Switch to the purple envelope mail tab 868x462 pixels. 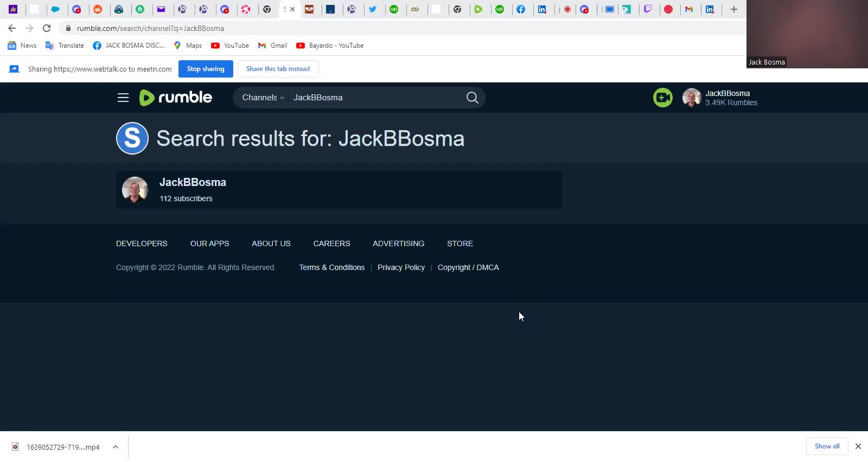click(x=161, y=9)
